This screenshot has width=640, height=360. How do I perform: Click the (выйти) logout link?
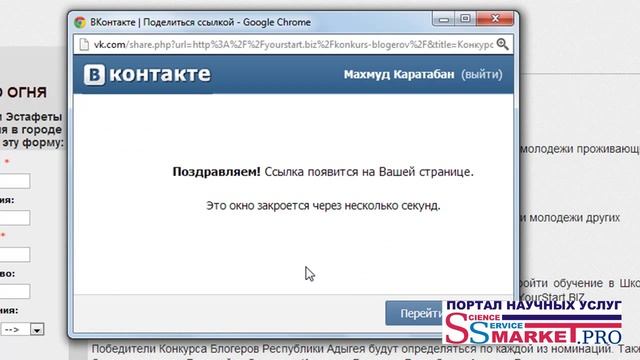tap(482, 75)
